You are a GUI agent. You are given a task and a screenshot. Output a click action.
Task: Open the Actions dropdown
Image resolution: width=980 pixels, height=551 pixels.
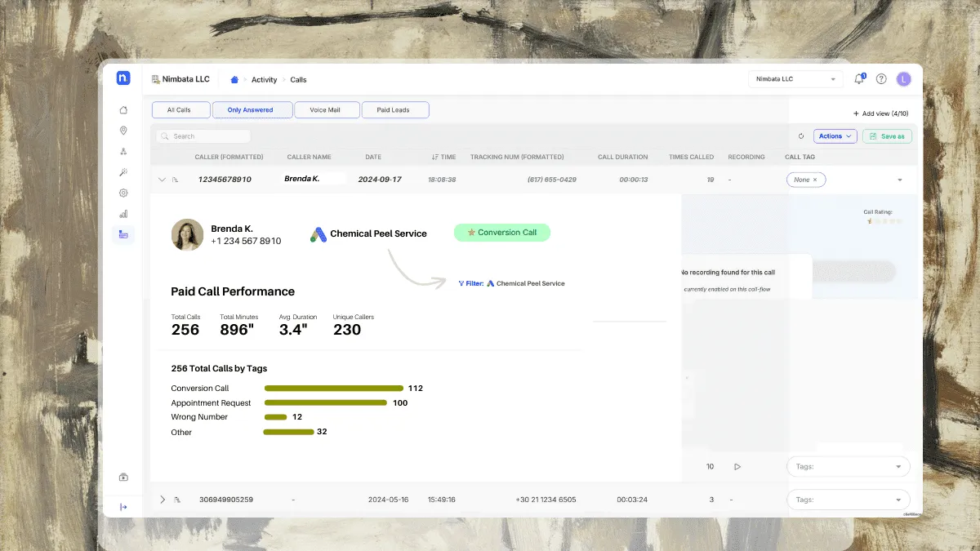pos(835,136)
